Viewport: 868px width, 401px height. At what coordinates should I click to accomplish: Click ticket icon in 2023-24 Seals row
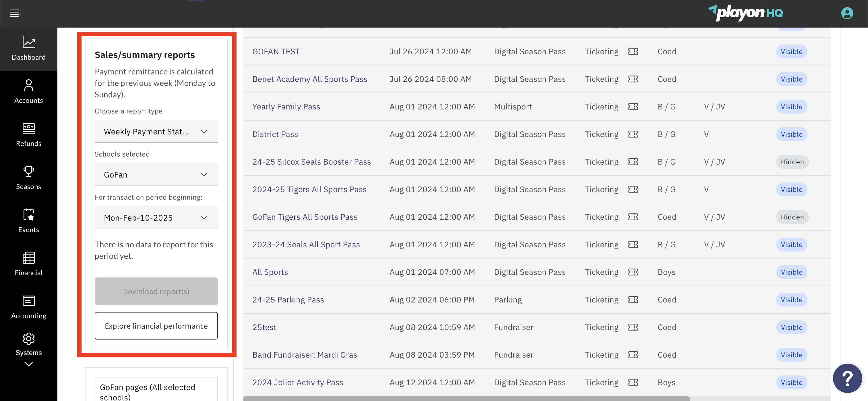pyautogui.click(x=633, y=244)
